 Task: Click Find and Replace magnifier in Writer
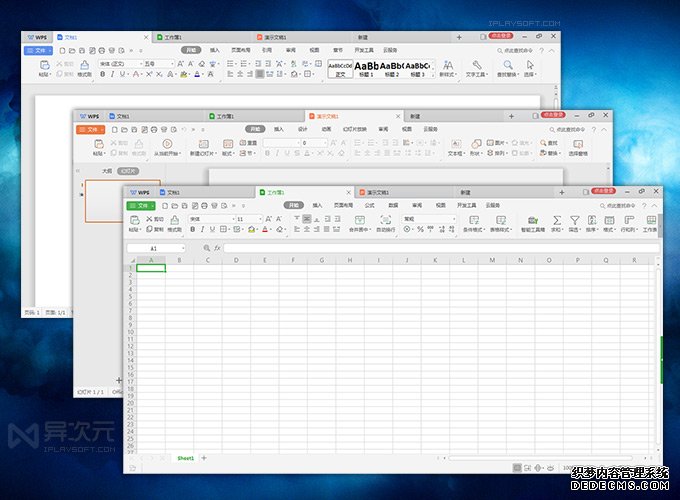pyautogui.click(x=508, y=65)
